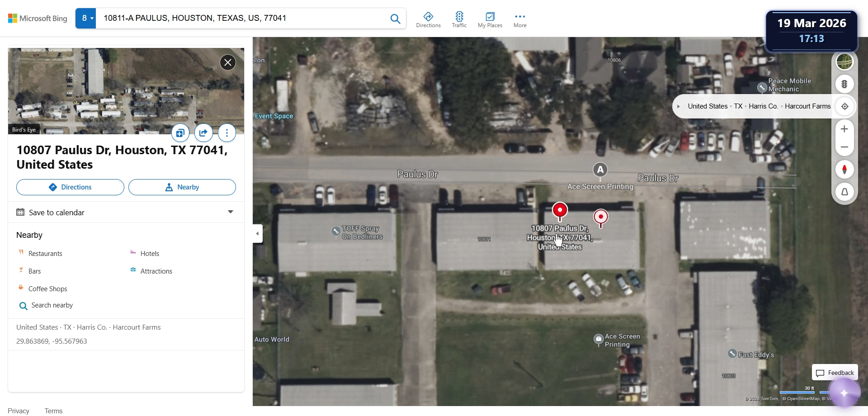The image size is (868, 416).
Task: Click the locate me icon
Action: coord(844,107)
